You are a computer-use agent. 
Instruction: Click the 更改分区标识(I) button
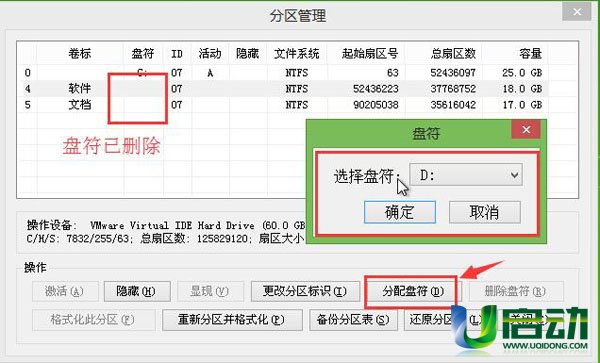[305, 291]
